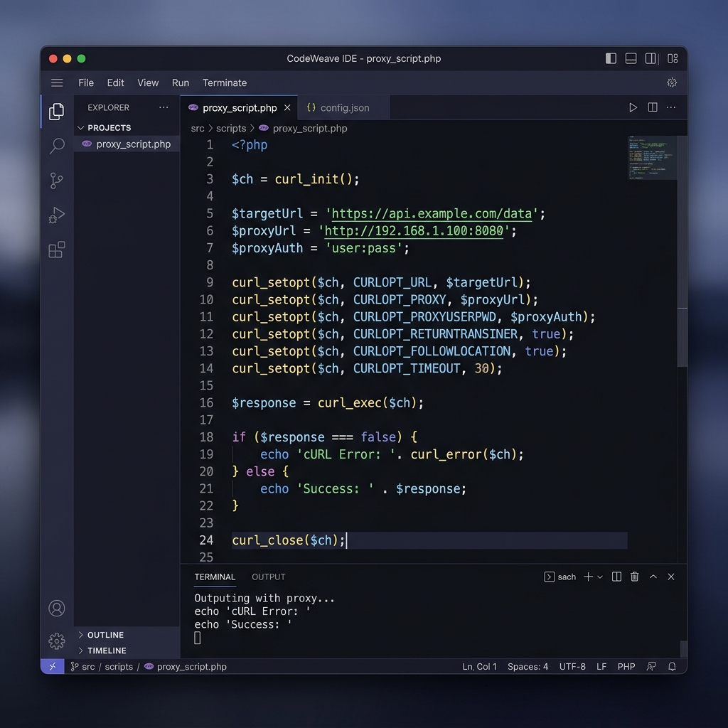Open the https://api.example.com/data link
Viewport: 728px width, 728px height.
point(432,213)
